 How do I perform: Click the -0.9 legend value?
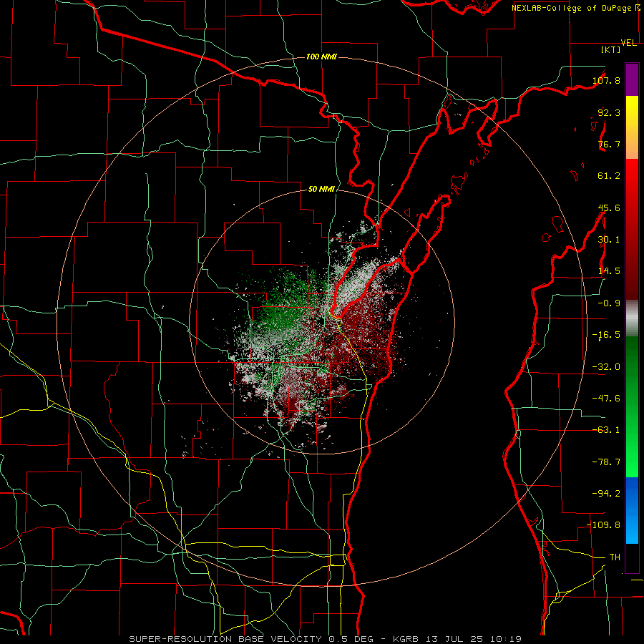(x=609, y=303)
